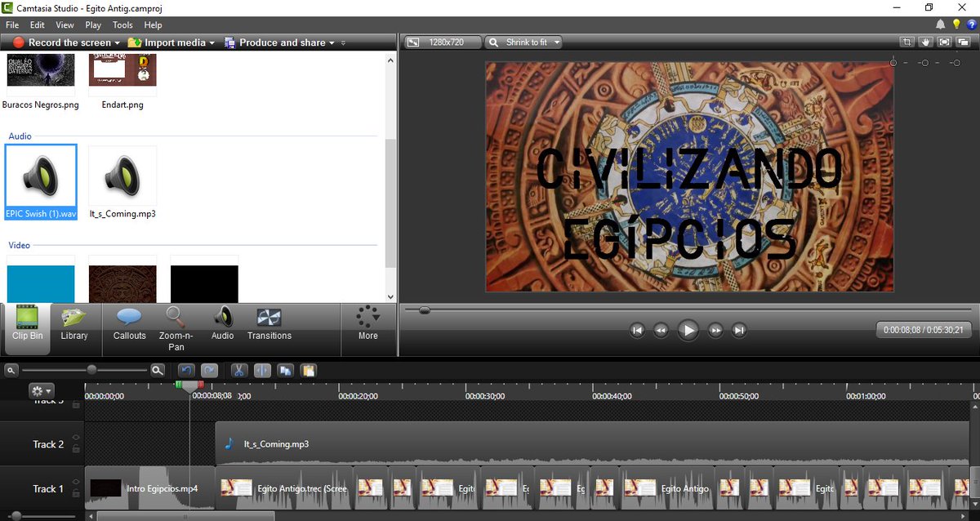Play the video preview
The height and width of the screenshot is (521, 980).
pos(688,330)
